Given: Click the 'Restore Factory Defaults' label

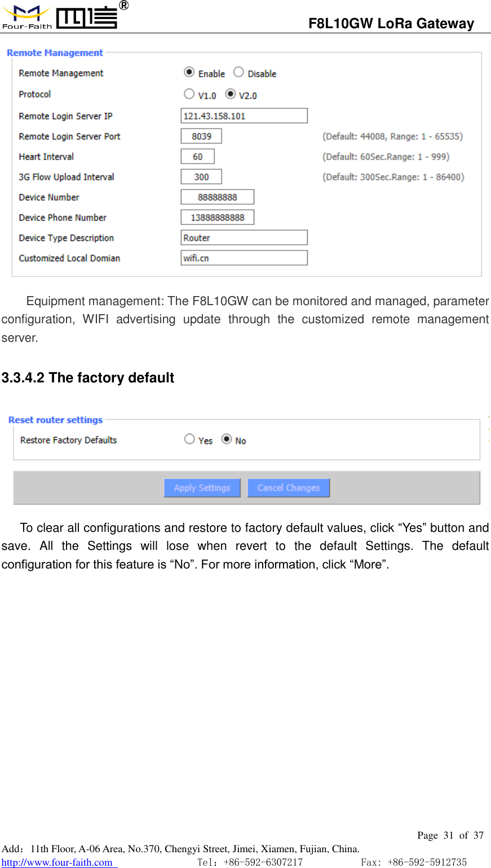Looking at the screenshot, I should click(69, 440).
